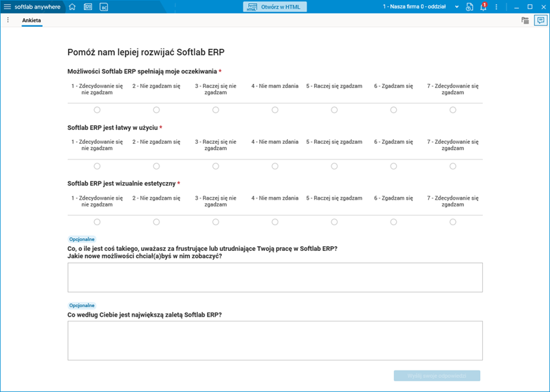This screenshot has height=392, width=550.
Task: Close the Softlab window
Action: click(544, 7)
